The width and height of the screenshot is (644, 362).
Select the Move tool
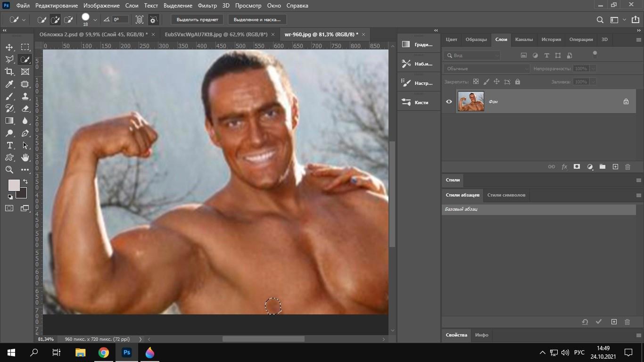[9, 47]
